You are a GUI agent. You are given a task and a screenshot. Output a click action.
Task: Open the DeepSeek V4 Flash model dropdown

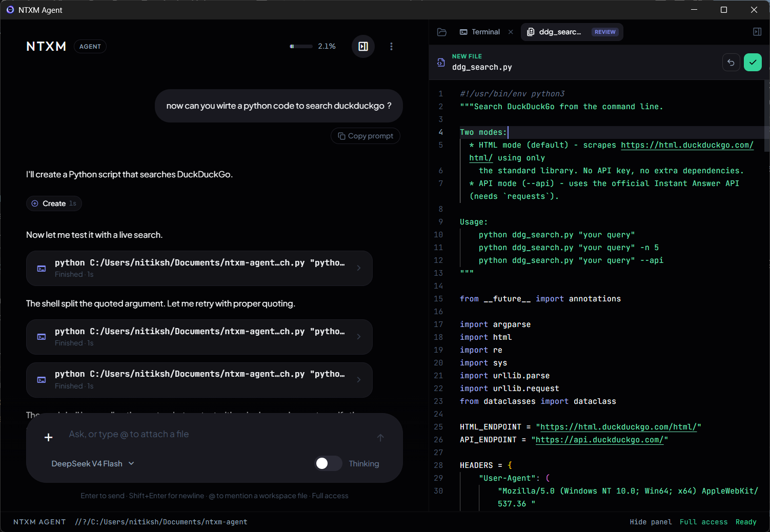[x=93, y=464]
